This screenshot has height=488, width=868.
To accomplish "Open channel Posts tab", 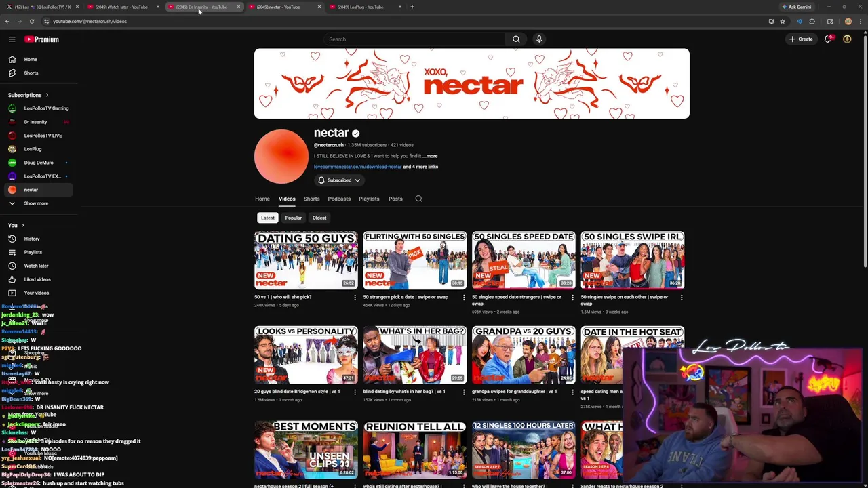I will [395, 199].
